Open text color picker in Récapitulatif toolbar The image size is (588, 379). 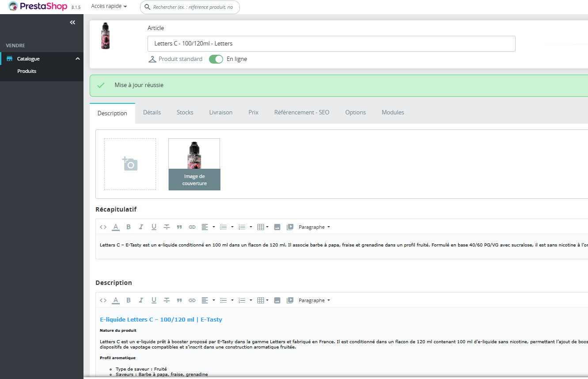coord(116,227)
